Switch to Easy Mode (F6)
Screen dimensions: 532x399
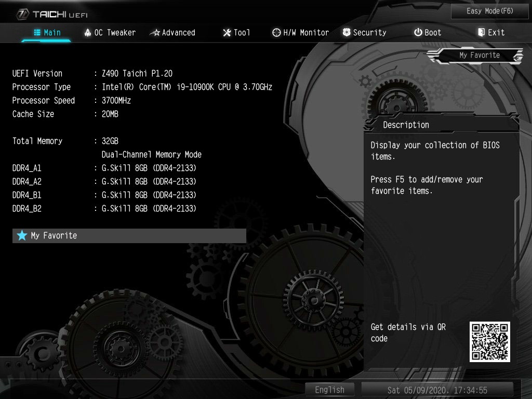tap(489, 11)
